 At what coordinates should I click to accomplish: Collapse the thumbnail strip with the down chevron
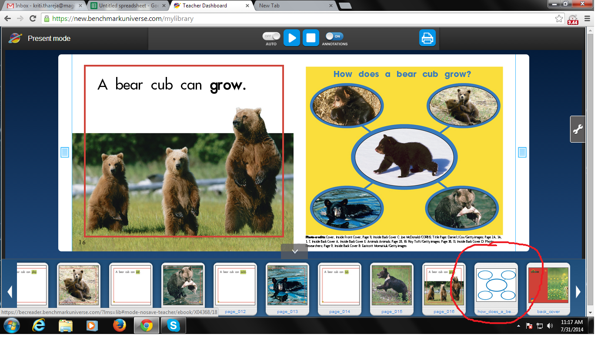point(294,251)
